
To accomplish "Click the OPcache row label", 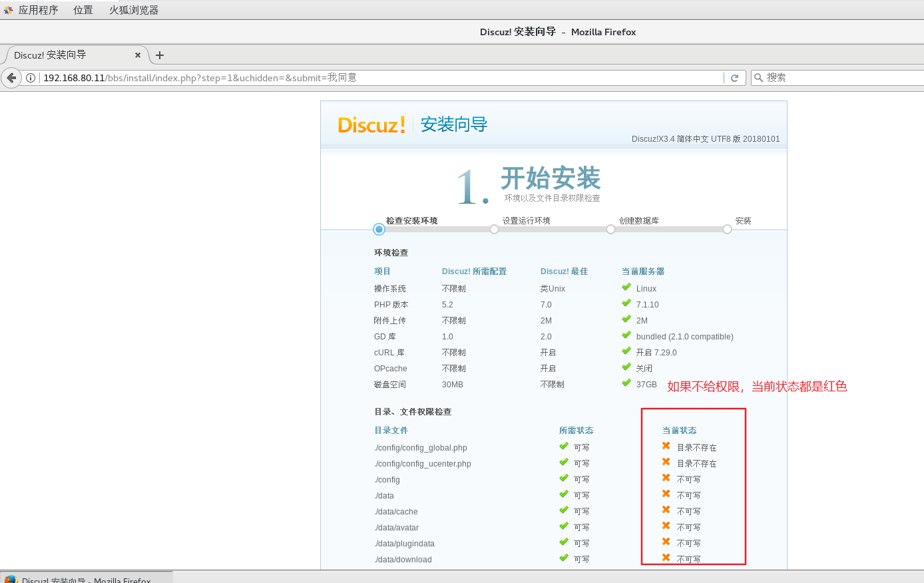I will click(391, 369).
